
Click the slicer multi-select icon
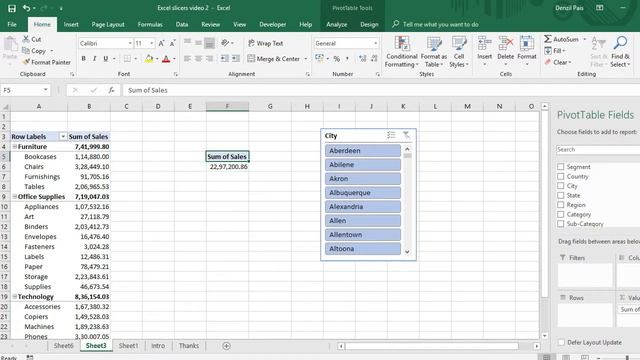pos(391,135)
